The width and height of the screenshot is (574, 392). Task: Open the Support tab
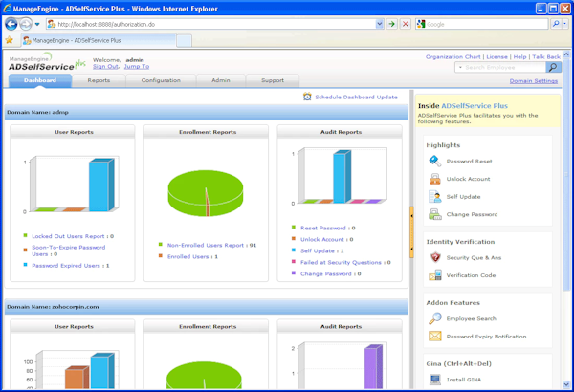tap(273, 80)
